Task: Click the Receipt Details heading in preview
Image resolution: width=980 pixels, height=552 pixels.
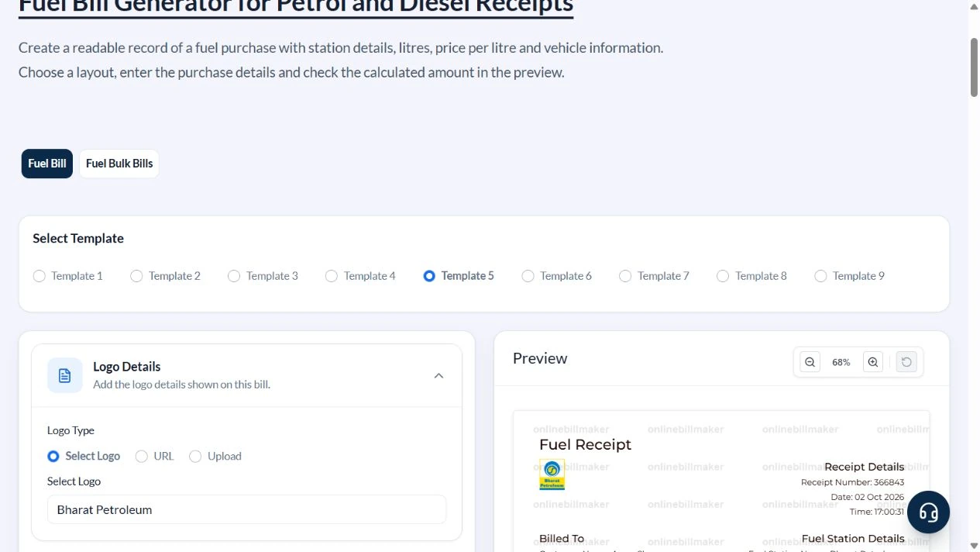Action: [x=864, y=467]
